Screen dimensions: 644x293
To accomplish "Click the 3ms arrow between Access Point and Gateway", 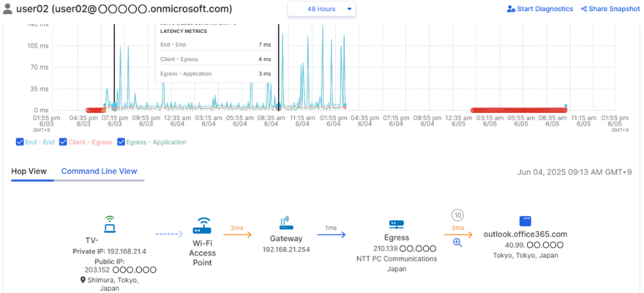I will coord(237,235).
